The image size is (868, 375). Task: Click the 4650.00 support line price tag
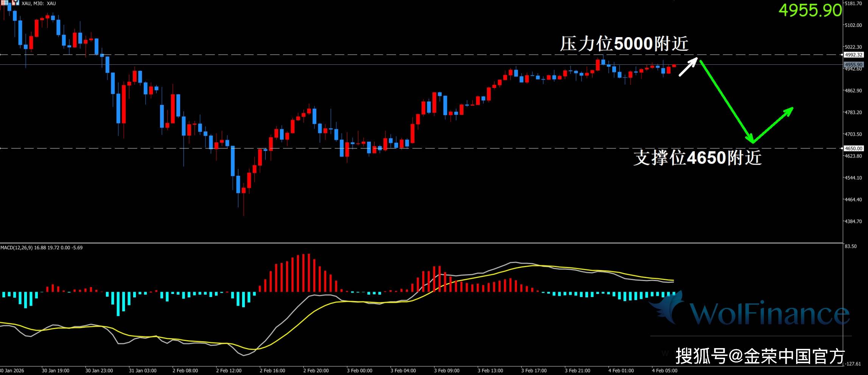(853, 148)
